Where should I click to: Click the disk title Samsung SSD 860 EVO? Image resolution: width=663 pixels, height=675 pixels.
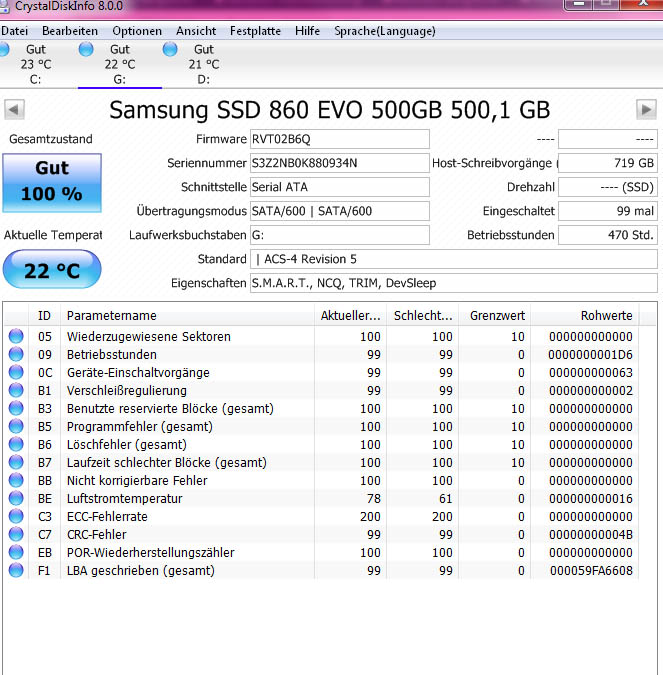point(330,110)
